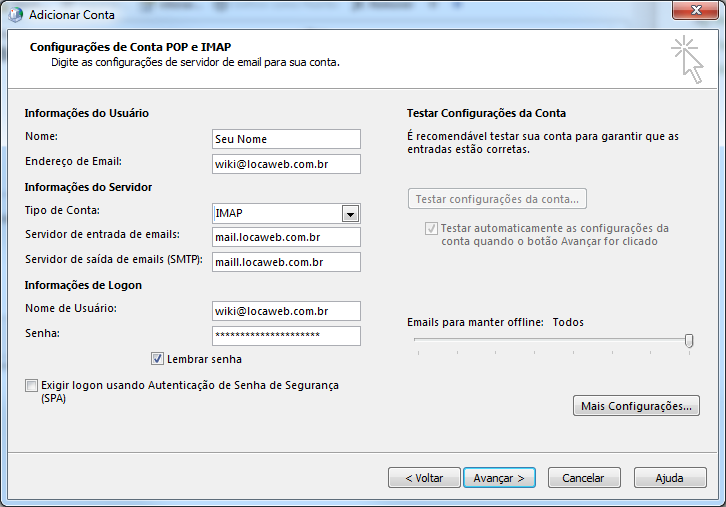Click the disabled Testar configurações da conta button
The image size is (726, 507).
497,199
